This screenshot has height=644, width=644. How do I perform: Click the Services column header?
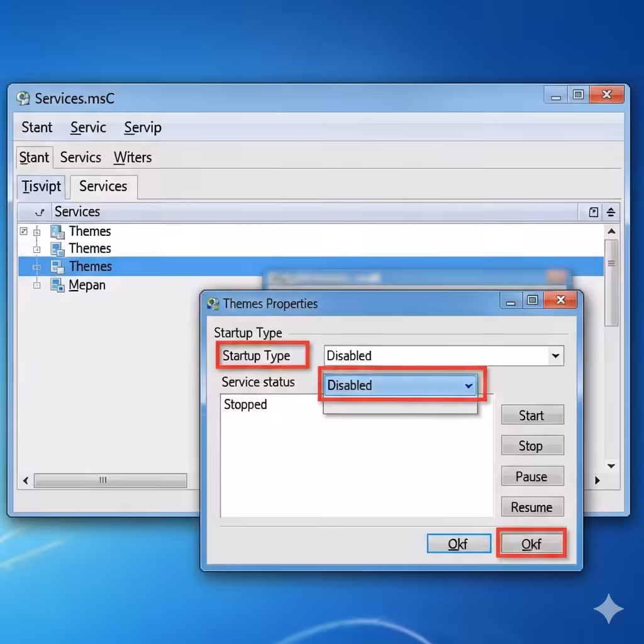(x=314, y=212)
